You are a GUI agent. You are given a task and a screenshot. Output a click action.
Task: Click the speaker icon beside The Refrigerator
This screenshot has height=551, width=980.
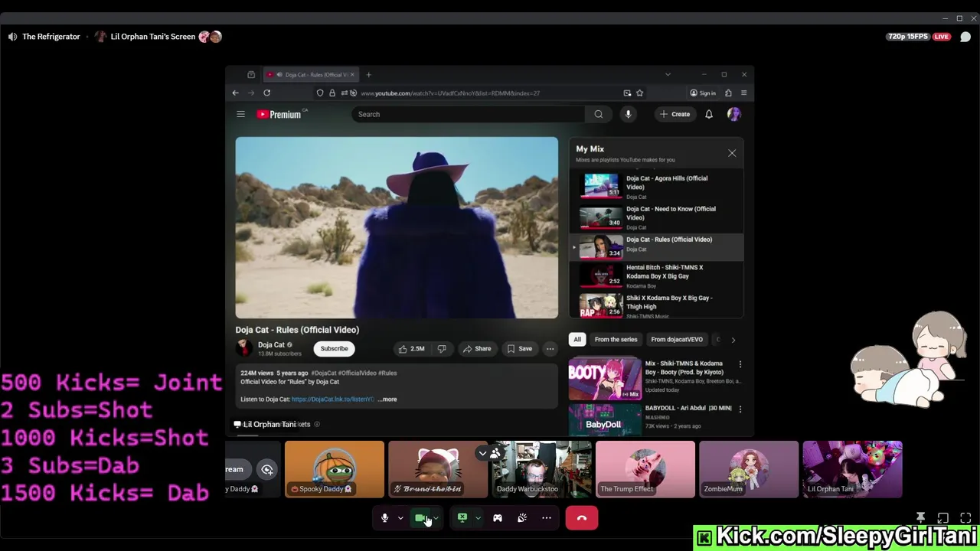(x=12, y=37)
